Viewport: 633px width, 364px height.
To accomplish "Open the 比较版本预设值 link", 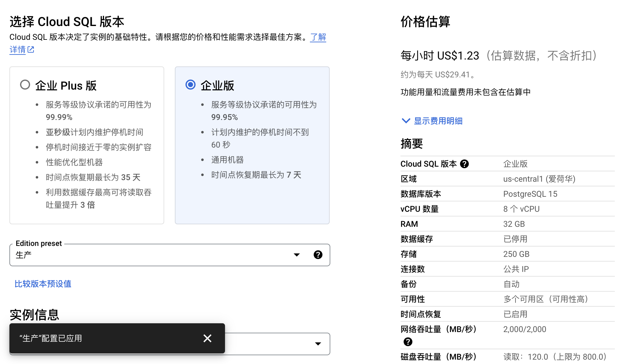I will 43,284.
